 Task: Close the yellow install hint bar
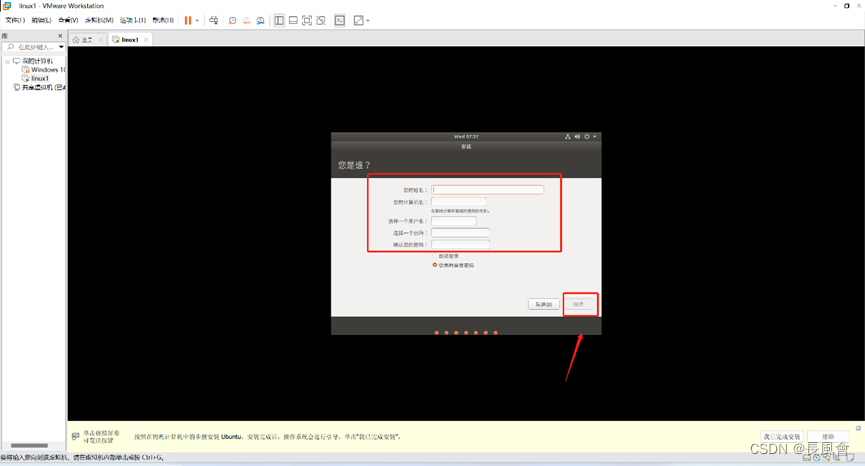point(858,428)
